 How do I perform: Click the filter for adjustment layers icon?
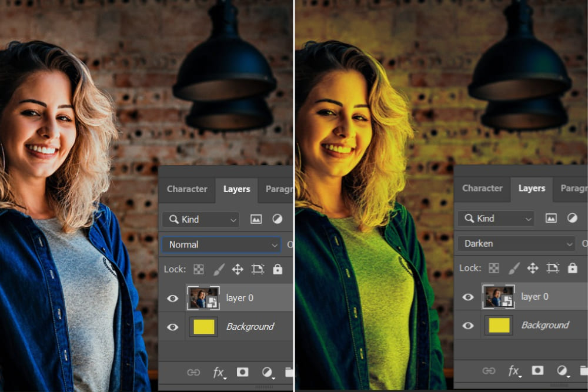click(278, 219)
